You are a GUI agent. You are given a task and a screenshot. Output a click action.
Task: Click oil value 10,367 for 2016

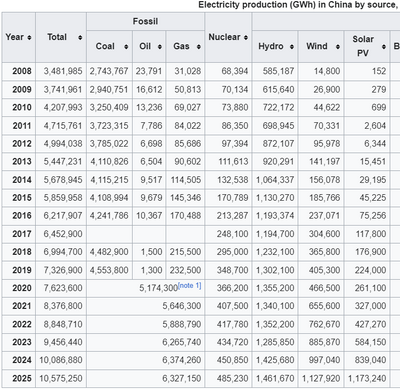click(x=149, y=216)
